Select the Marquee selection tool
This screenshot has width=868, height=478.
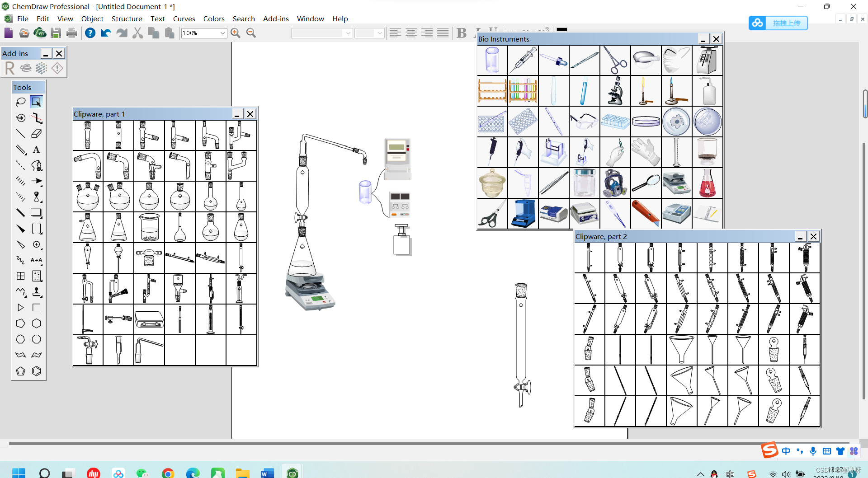click(x=36, y=102)
